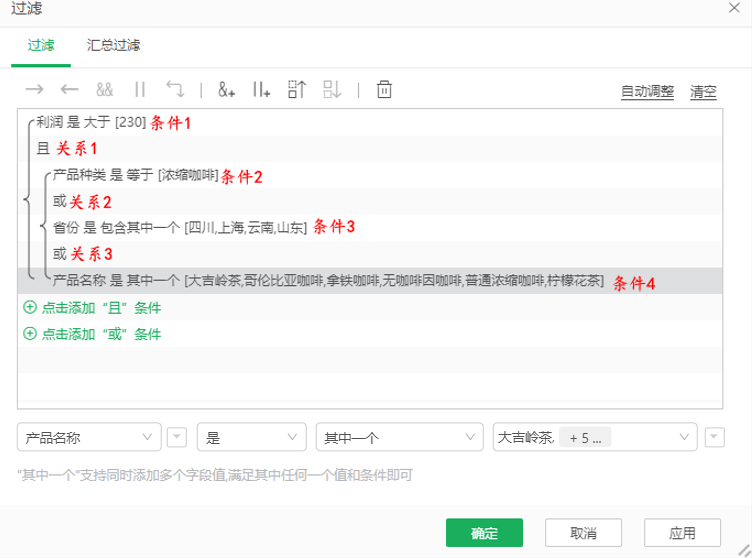752x558 pixels.
Task: Select condition 产品种类 是 等于 [浓缩咖啡]
Action: pos(370,175)
